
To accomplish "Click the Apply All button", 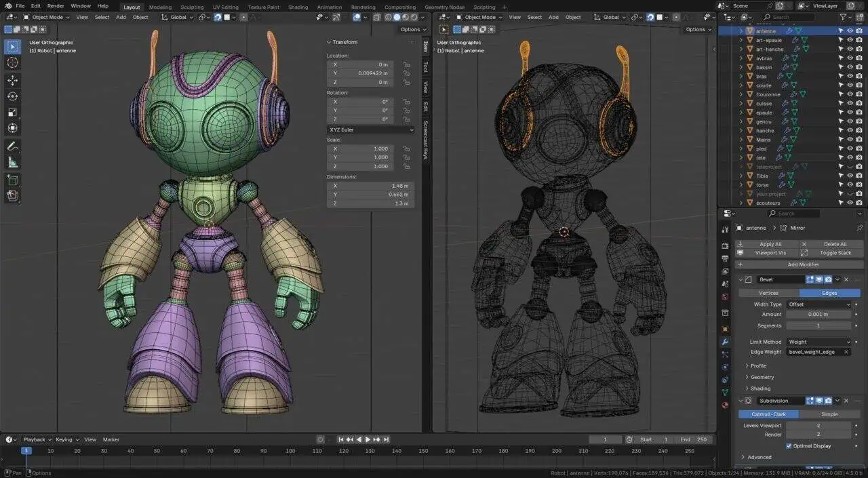I will pyautogui.click(x=770, y=244).
